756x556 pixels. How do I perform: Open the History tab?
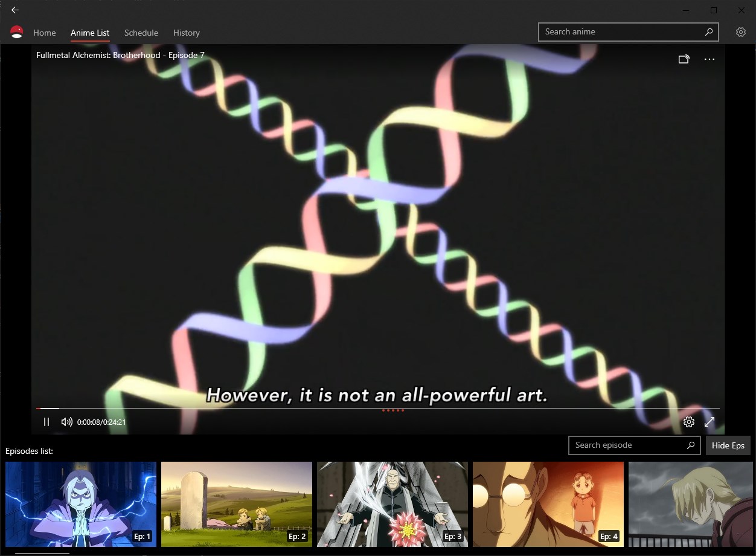(x=187, y=33)
